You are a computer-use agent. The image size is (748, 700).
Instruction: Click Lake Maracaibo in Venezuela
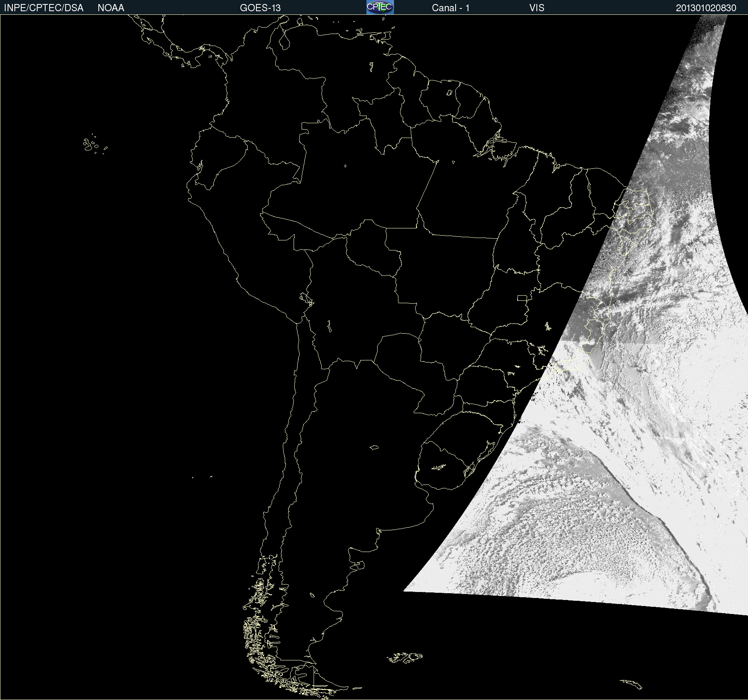pyautogui.click(x=284, y=40)
